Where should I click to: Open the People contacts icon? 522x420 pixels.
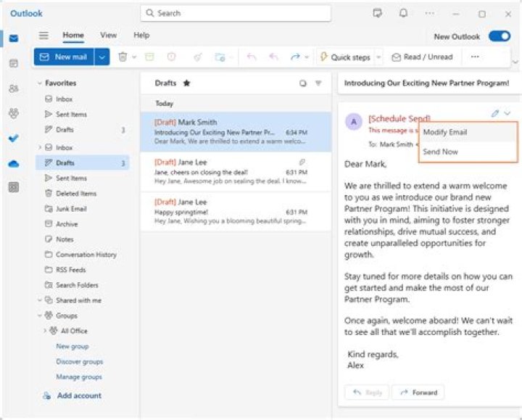(14, 88)
